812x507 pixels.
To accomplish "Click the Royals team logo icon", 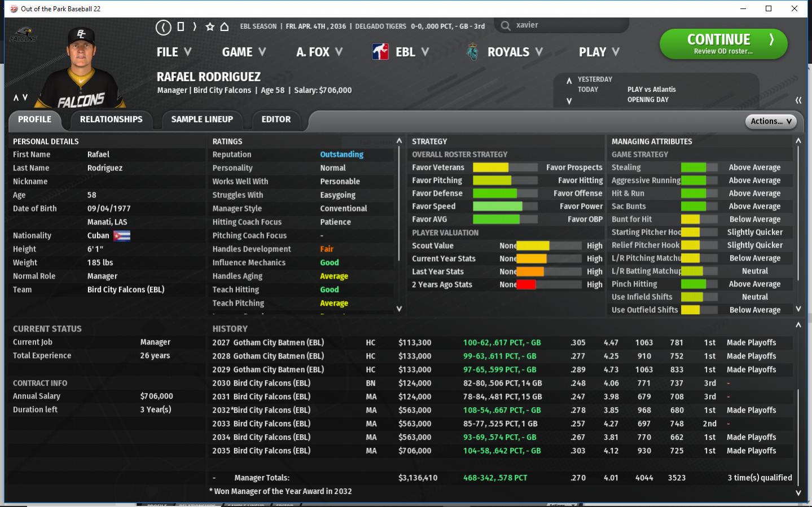I will [472, 52].
